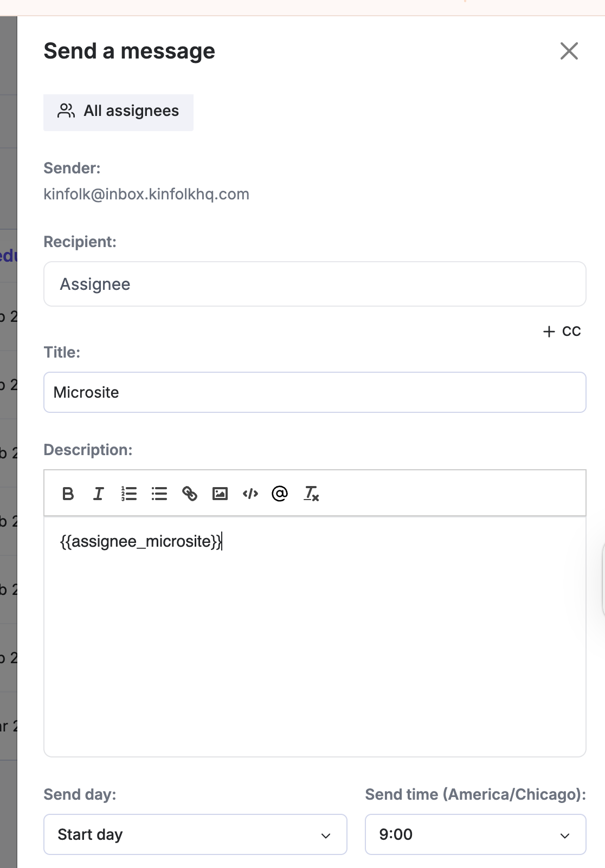The height and width of the screenshot is (868, 605).
Task: Click the sender email kinfolk@inbox.kinfolkhq.com
Action: (x=146, y=194)
